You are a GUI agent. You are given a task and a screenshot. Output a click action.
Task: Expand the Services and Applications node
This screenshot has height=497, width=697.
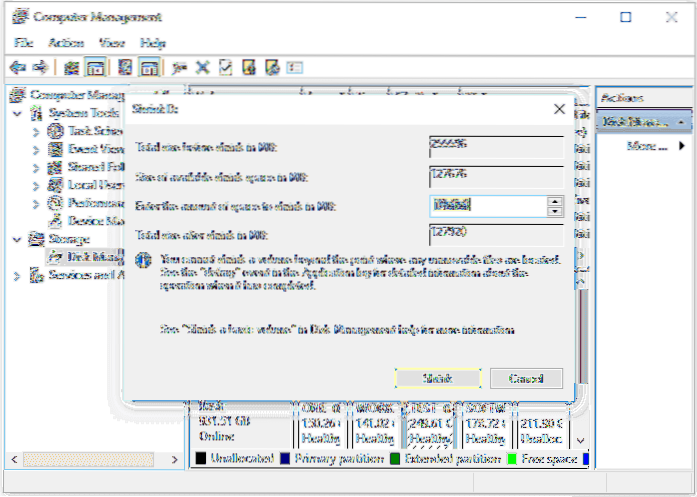(17, 275)
